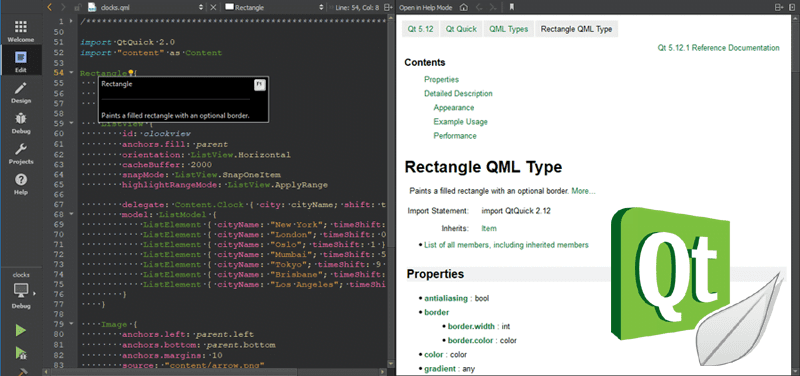Open border.color property link
The height and width of the screenshot is (376, 800).
pyautogui.click(x=471, y=340)
